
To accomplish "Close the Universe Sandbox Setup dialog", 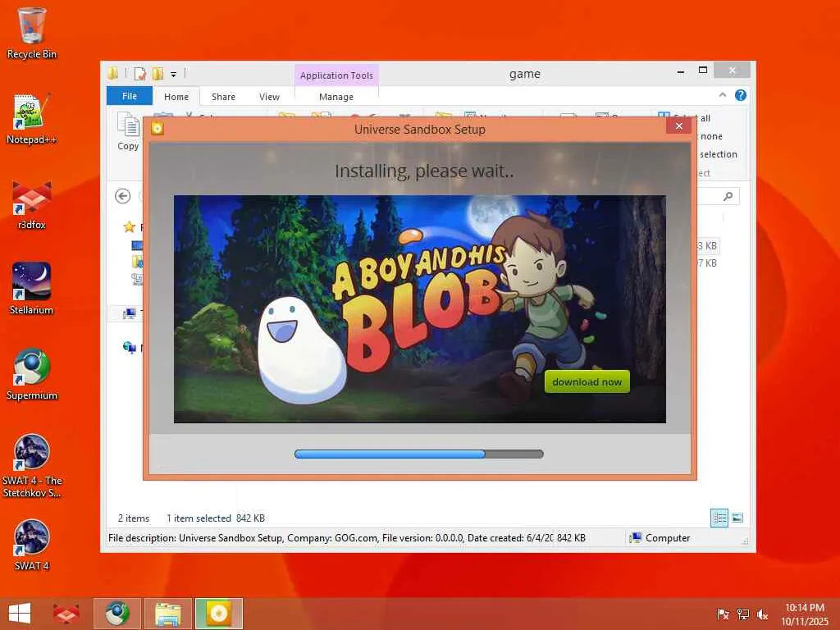I will pyautogui.click(x=678, y=126).
